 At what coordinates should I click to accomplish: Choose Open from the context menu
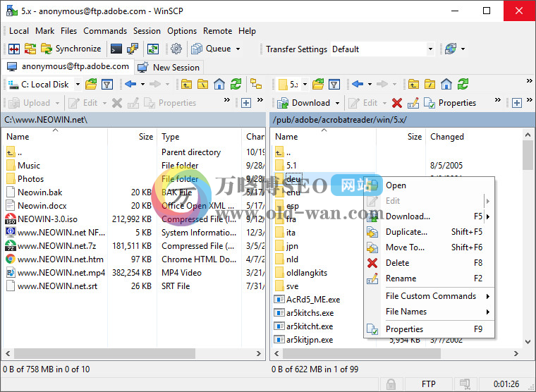(429, 185)
